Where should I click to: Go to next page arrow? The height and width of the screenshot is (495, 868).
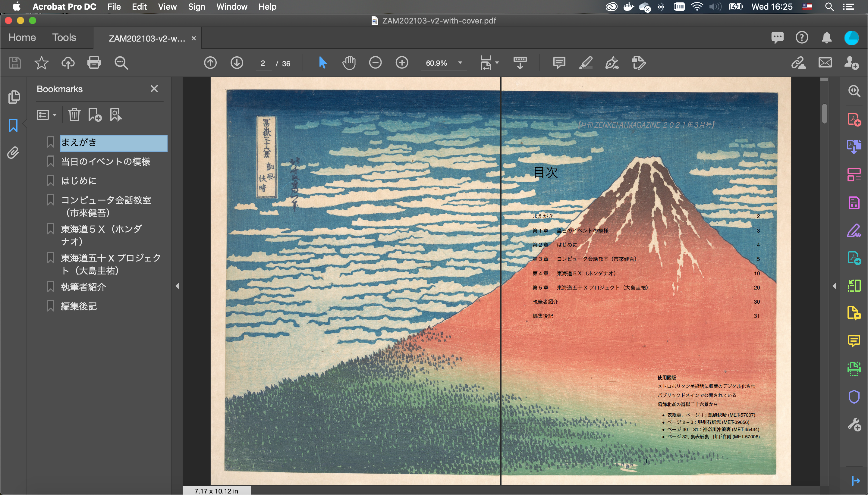[237, 63]
